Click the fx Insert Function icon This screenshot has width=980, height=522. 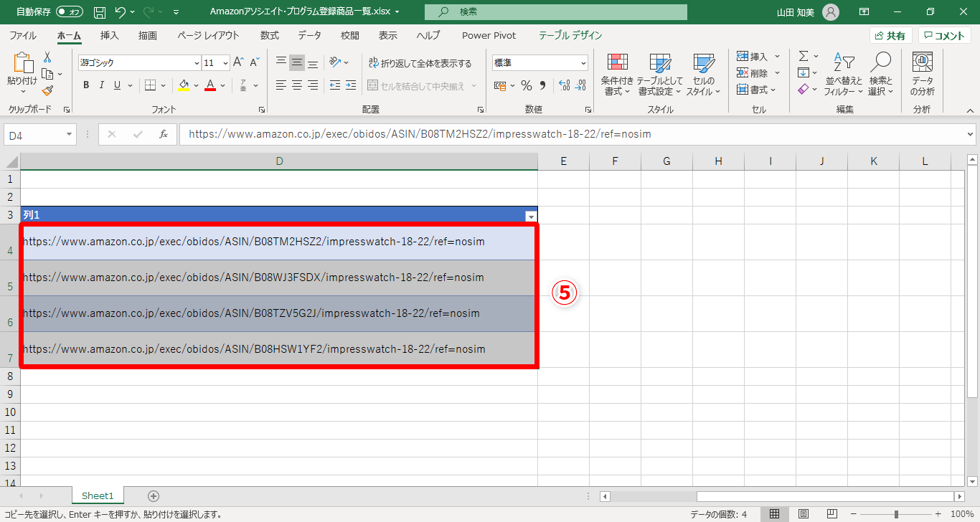tap(164, 134)
